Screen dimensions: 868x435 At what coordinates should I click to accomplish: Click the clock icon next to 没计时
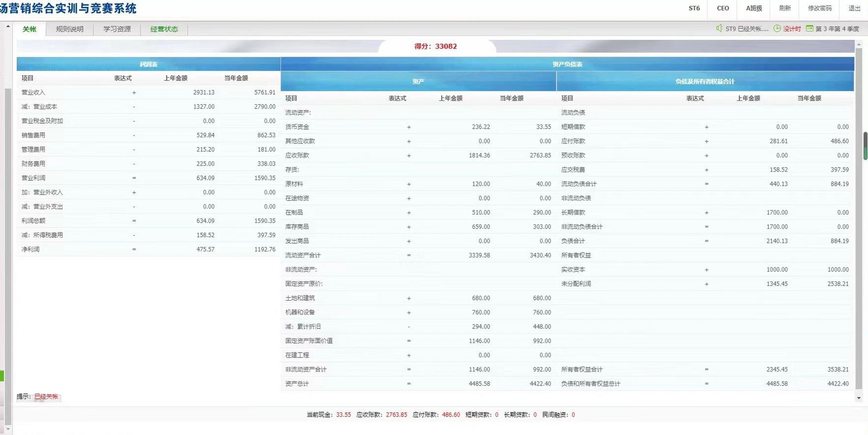coord(778,29)
